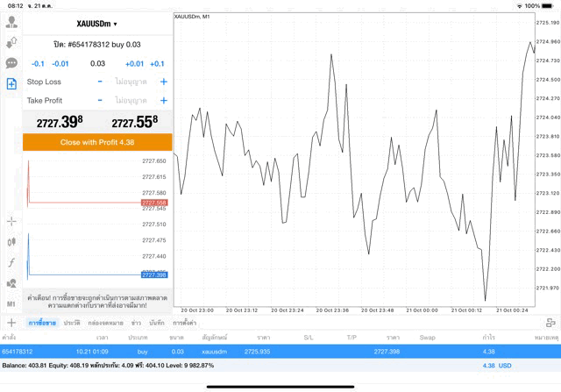Increase Stop Loss with plus button

point(163,82)
